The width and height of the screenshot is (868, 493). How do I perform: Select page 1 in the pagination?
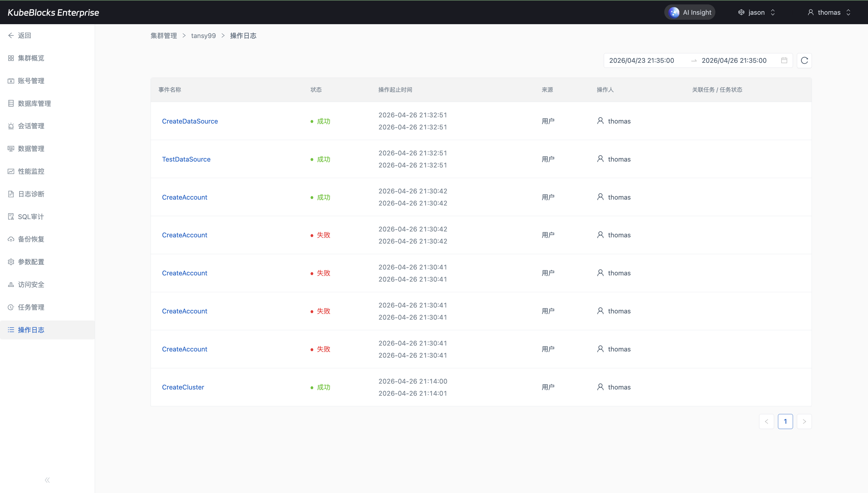[785, 422]
